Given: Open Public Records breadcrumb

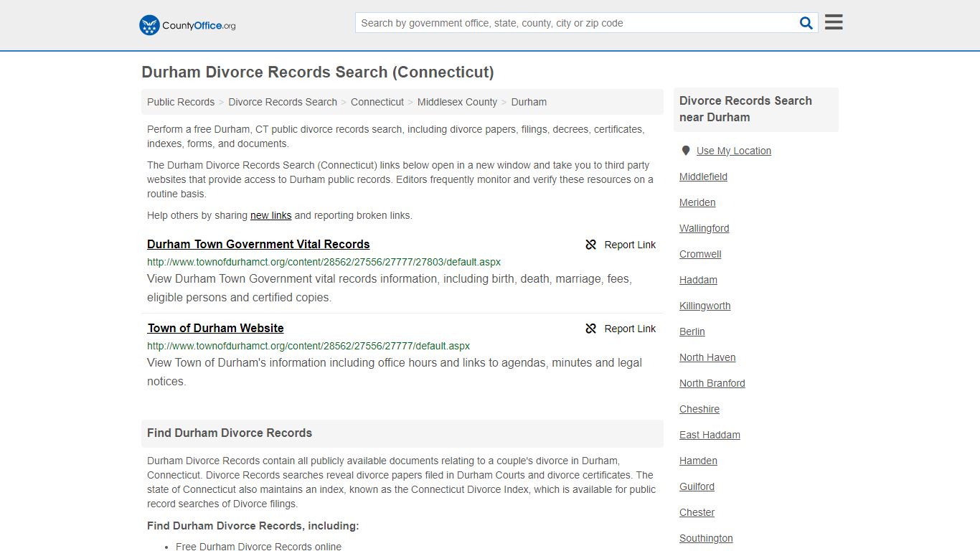Looking at the screenshot, I should coord(181,102).
